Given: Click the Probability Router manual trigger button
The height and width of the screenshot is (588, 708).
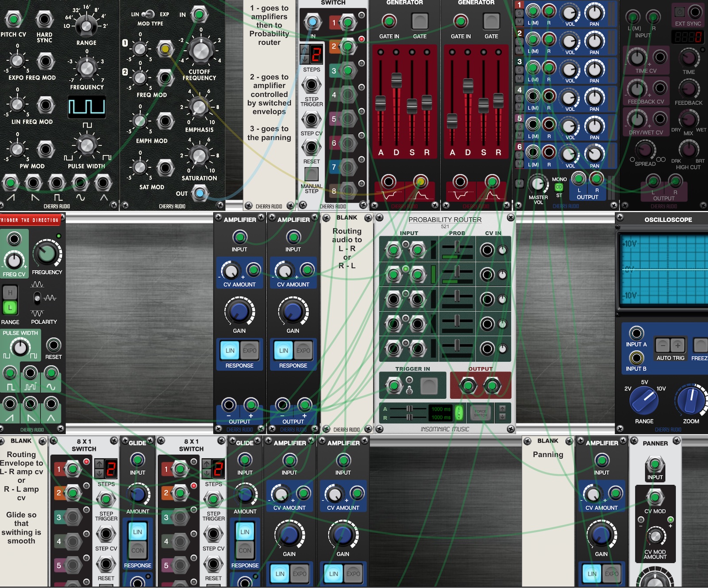Looking at the screenshot, I should (x=429, y=386).
